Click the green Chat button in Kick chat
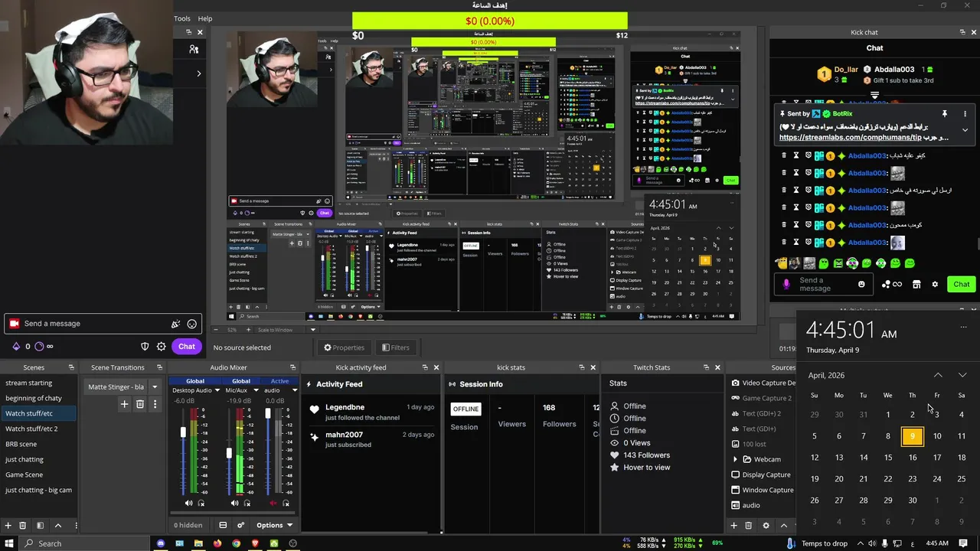The height and width of the screenshot is (551, 980). tap(962, 284)
